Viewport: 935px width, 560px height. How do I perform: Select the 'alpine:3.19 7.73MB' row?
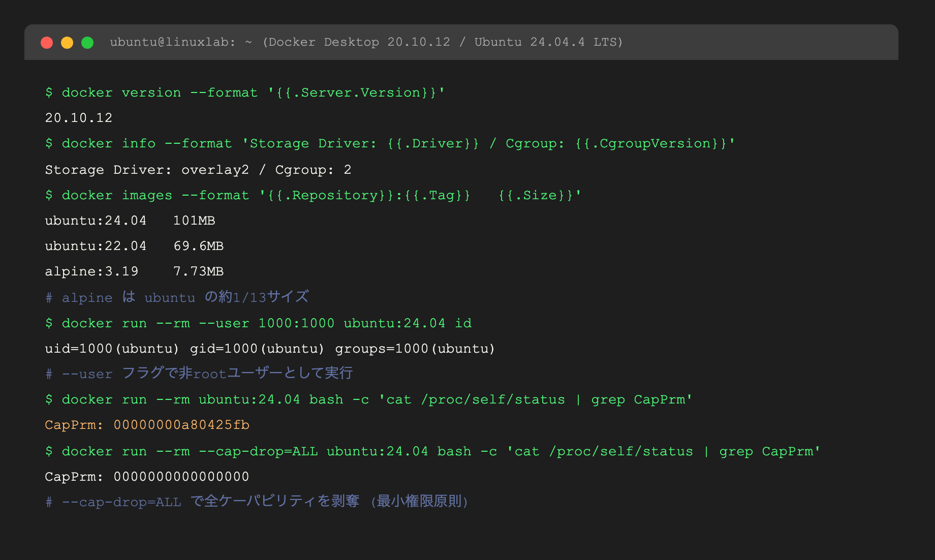point(134,271)
